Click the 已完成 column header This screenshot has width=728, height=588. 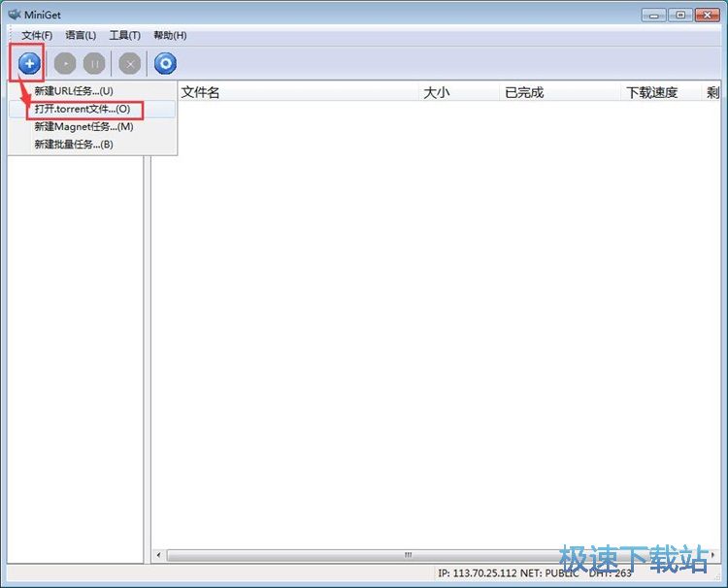[x=560, y=92]
